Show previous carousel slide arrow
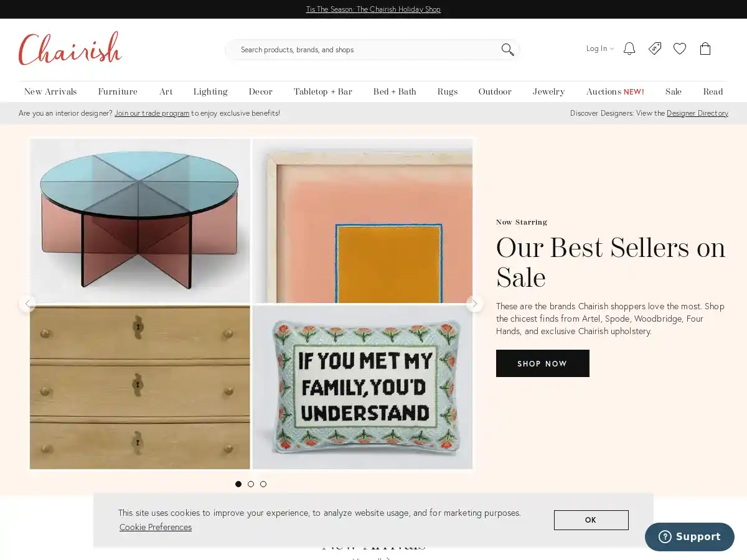Screen dimensions: 747x560 point(27,304)
